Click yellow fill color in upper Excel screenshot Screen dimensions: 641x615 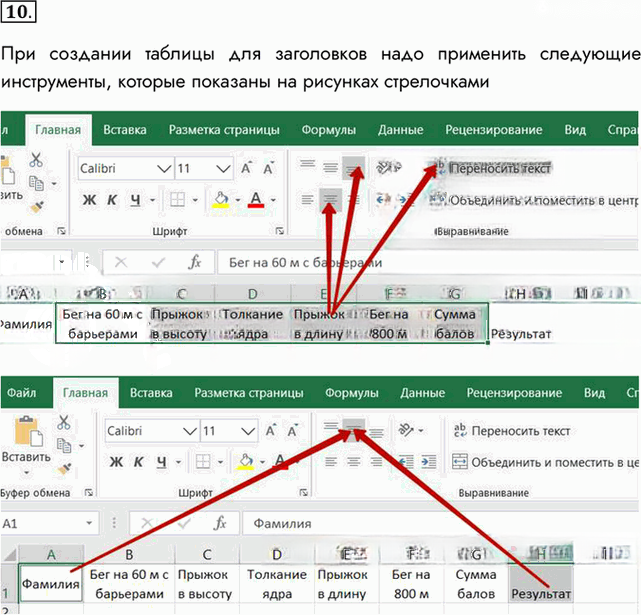(221, 200)
